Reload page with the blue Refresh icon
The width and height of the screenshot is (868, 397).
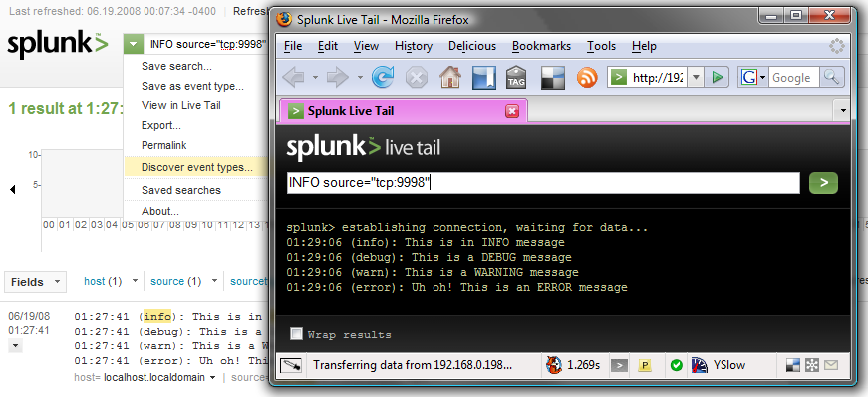pos(382,77)
